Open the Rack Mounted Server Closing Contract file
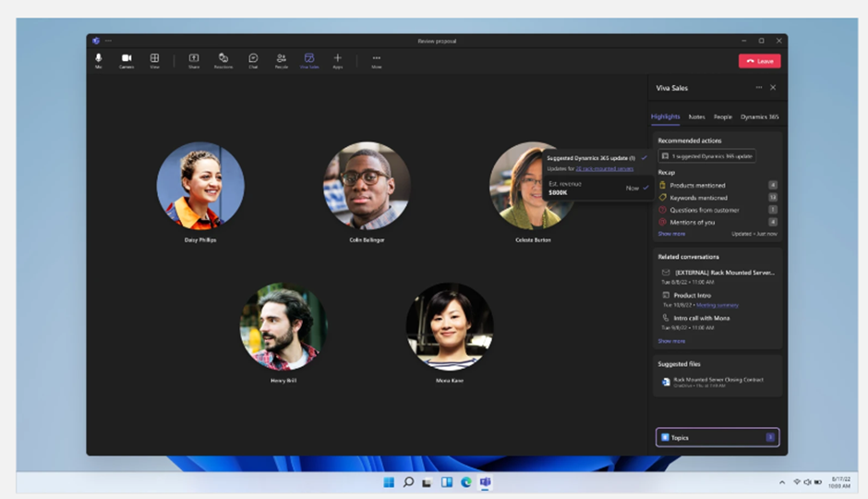The image size is (868, 499). [x=718, y=382]
